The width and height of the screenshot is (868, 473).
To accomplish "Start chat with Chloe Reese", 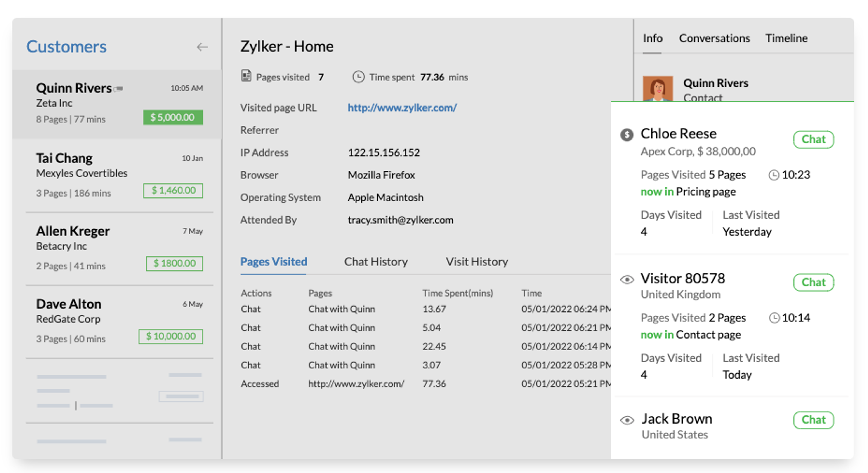I will pos(814,139).
